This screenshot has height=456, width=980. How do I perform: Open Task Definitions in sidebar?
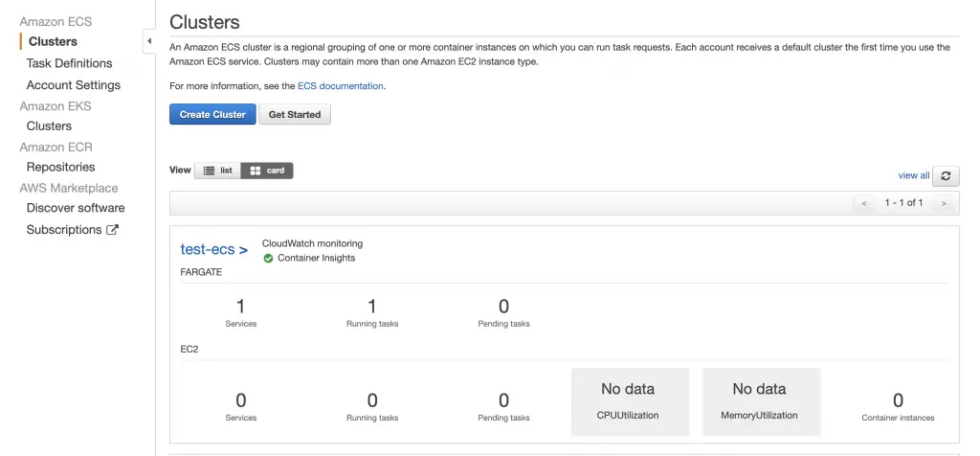coord(69,63)
